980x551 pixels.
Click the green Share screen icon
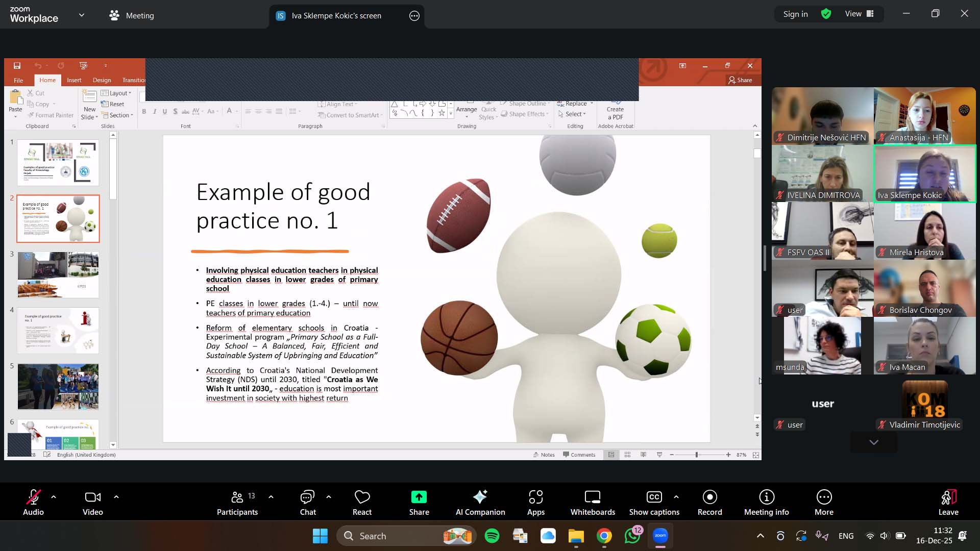(419, 497)
